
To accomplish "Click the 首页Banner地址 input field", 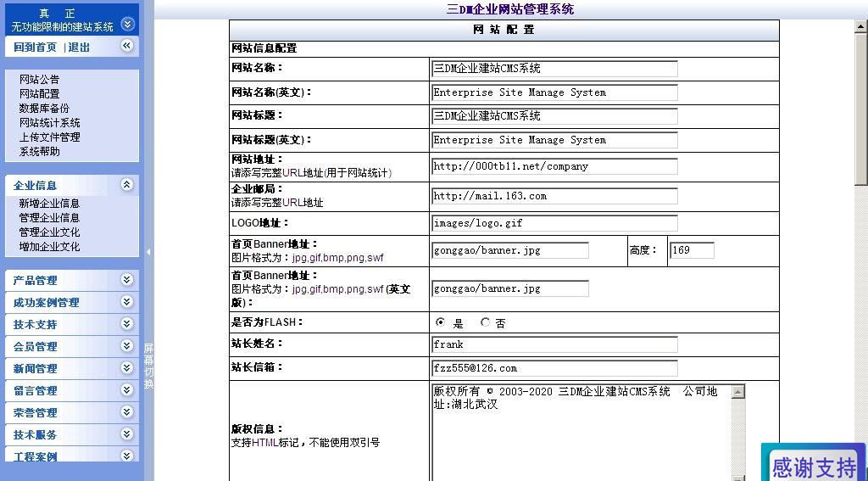I will (x=509, y=250).
